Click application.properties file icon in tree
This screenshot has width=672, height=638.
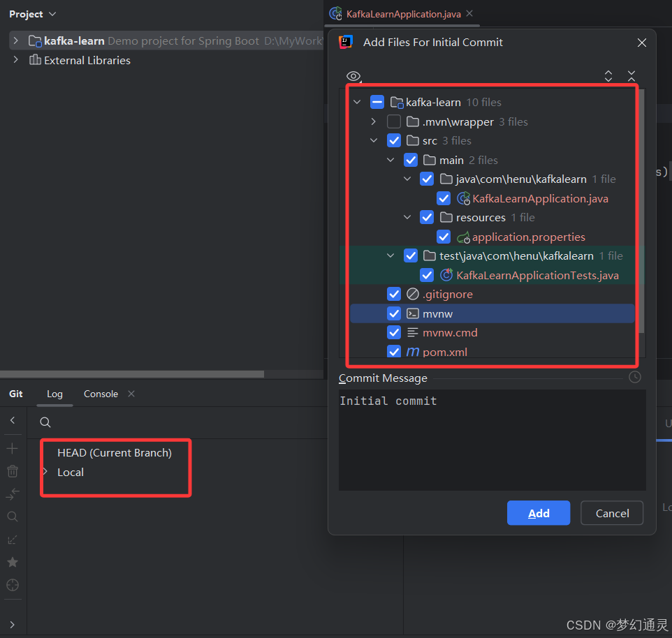463,237
